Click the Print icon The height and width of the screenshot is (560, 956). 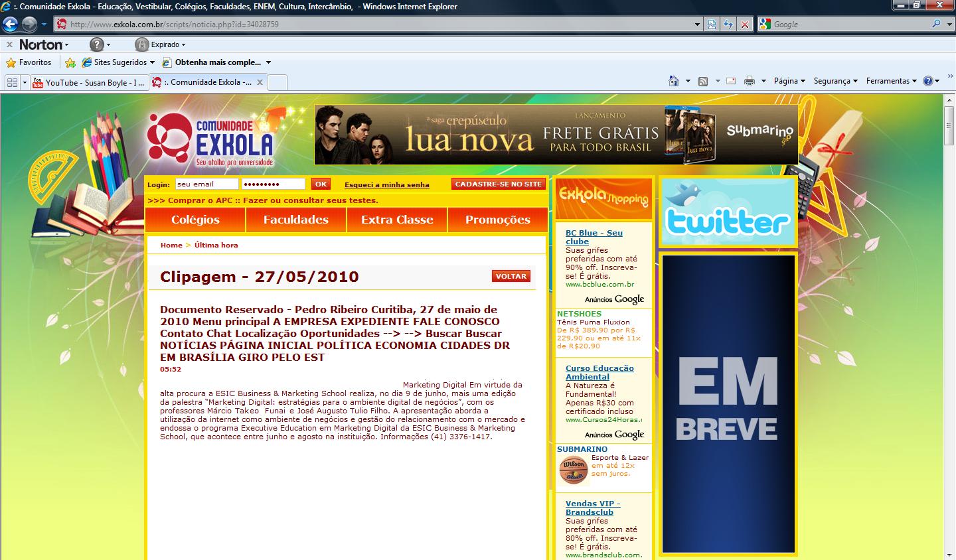750,81
